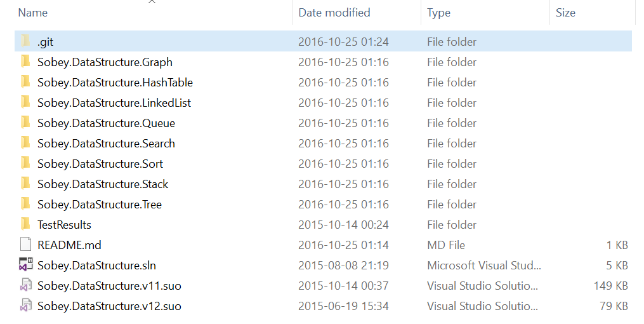Select the Sobey.DataStructure.LinkedList folder name
This screenshot has height=324, width=644.
coord(114,103)
